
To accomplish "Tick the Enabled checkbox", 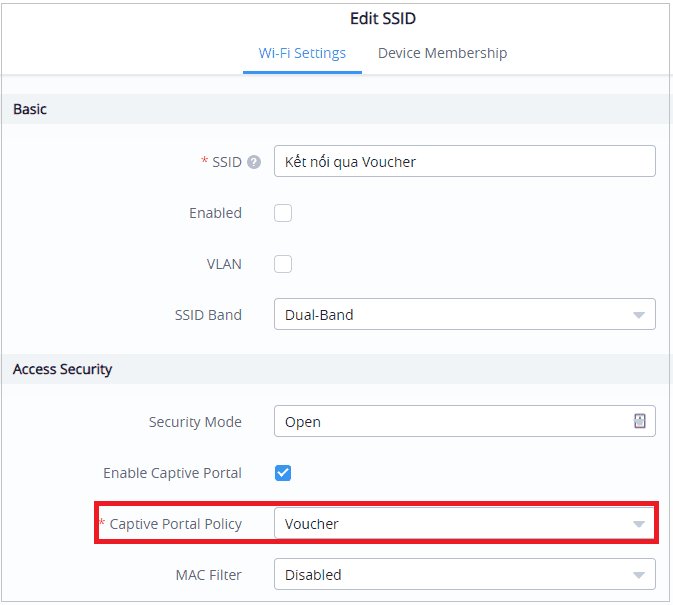I will (x=283, y=213).
